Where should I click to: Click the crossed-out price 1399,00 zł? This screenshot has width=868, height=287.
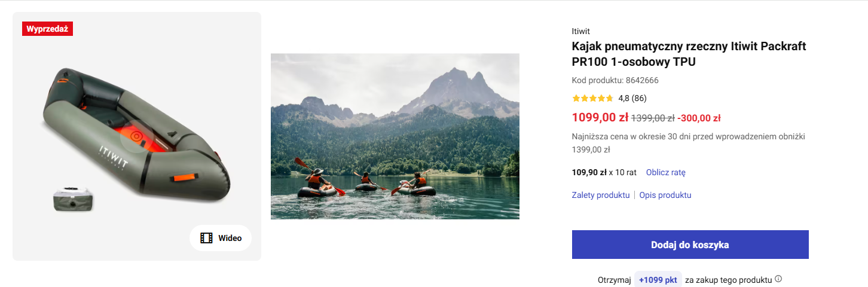(x=653, y=118)
